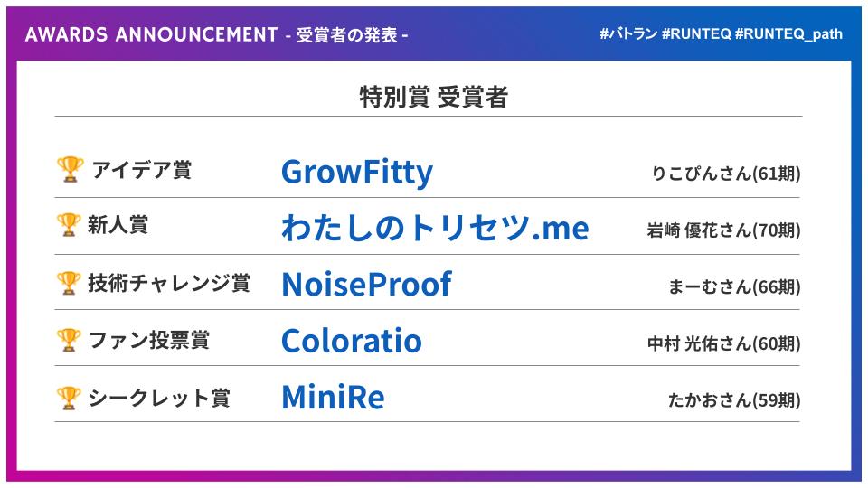Click the trophy icon beside ファン投票賞
Screen dimensions: 868x488
pos(69,340)
